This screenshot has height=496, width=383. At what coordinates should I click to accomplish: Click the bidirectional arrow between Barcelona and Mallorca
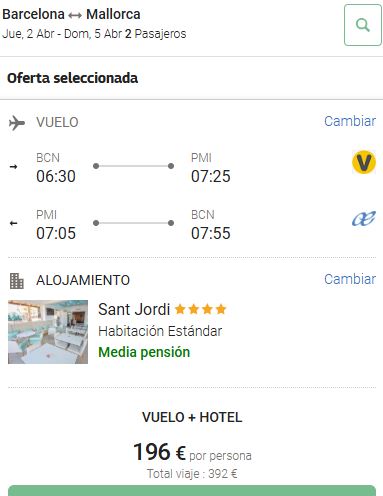tap(75, 15)
